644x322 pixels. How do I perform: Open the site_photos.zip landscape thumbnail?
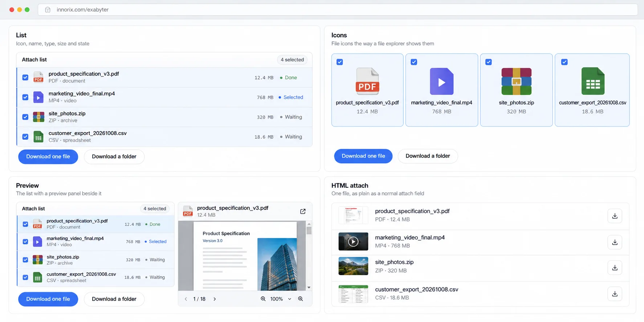(x=353, y=266)
